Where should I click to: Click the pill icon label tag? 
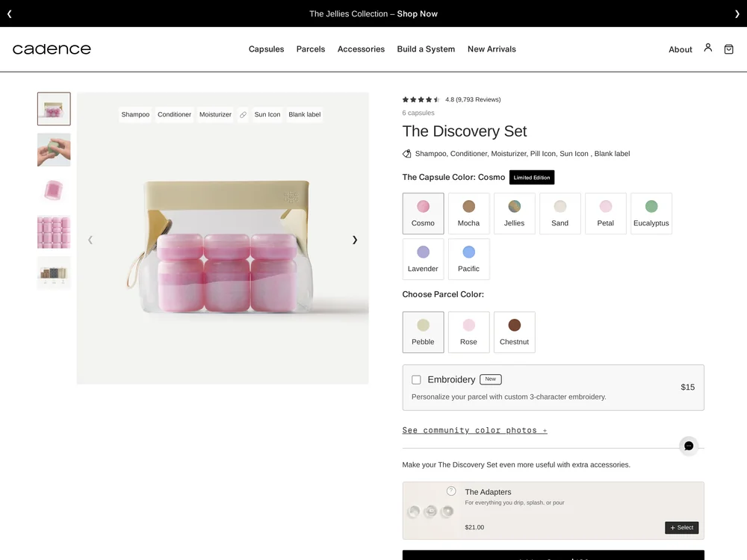click(243, 115)
